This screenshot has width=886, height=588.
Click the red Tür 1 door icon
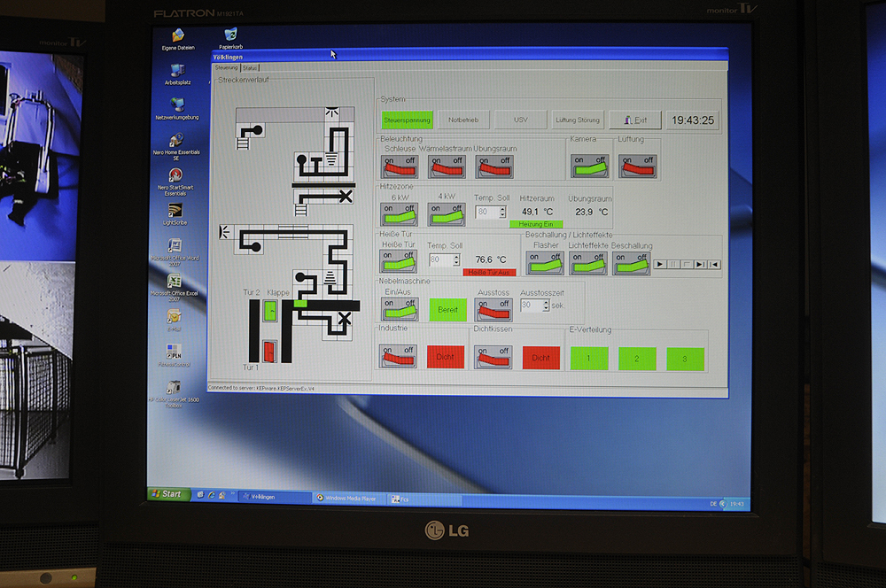(270, 351)
